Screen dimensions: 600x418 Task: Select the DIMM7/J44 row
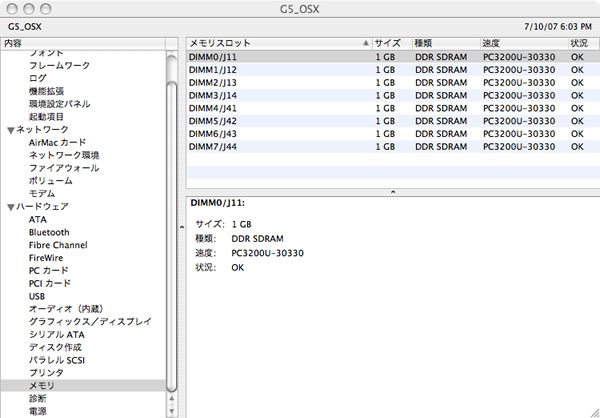(393, 147)
